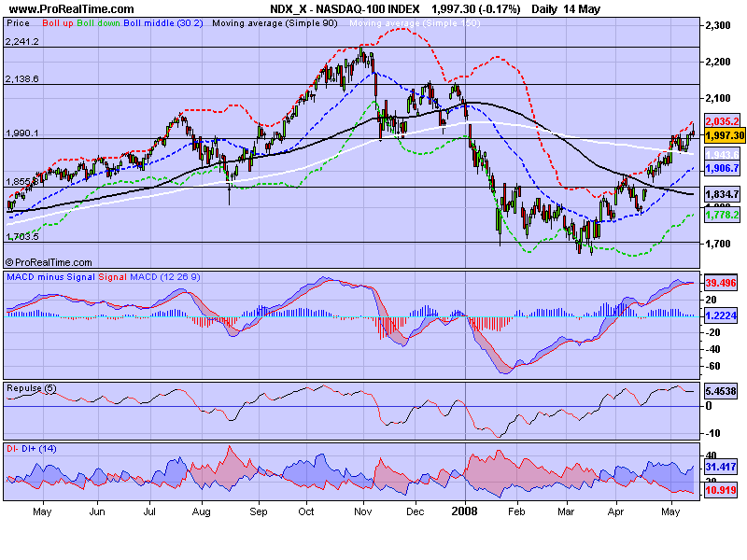The image size is (747, 560).
Task: Click the Jul label on time axis
Action: pyautogui.click(x=149, y=511)
